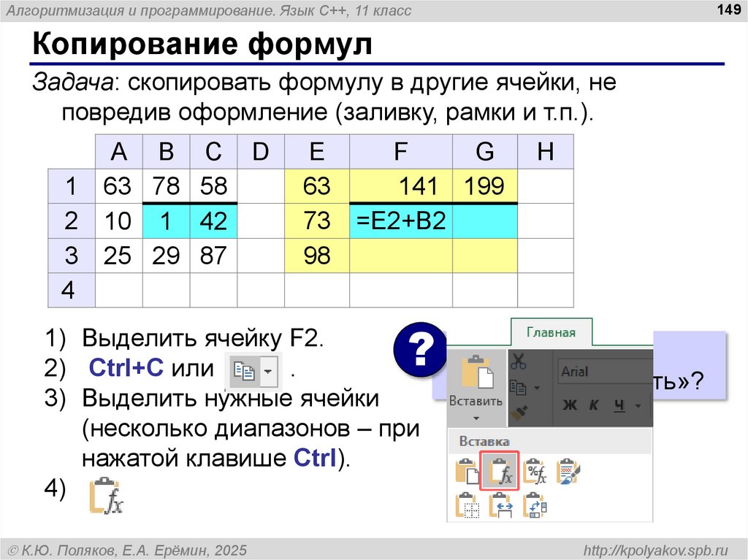Screen dimensions: 748x560
Task: Click cell F2 containing =E2+B2
Action: [401, 220]
